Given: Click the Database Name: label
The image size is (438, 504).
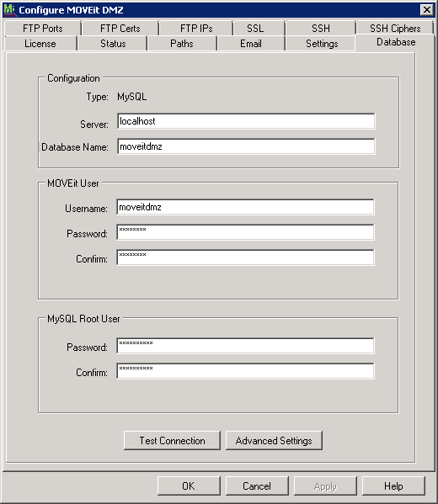Looking at the screenshot, I should pyautogui.click(x=75, y=147).
